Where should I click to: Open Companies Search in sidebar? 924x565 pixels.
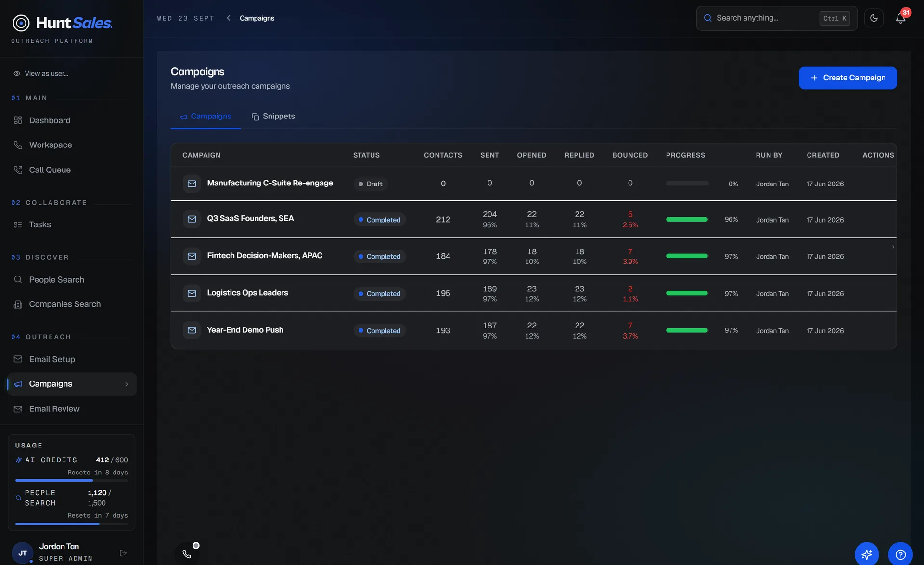point(71,304)
